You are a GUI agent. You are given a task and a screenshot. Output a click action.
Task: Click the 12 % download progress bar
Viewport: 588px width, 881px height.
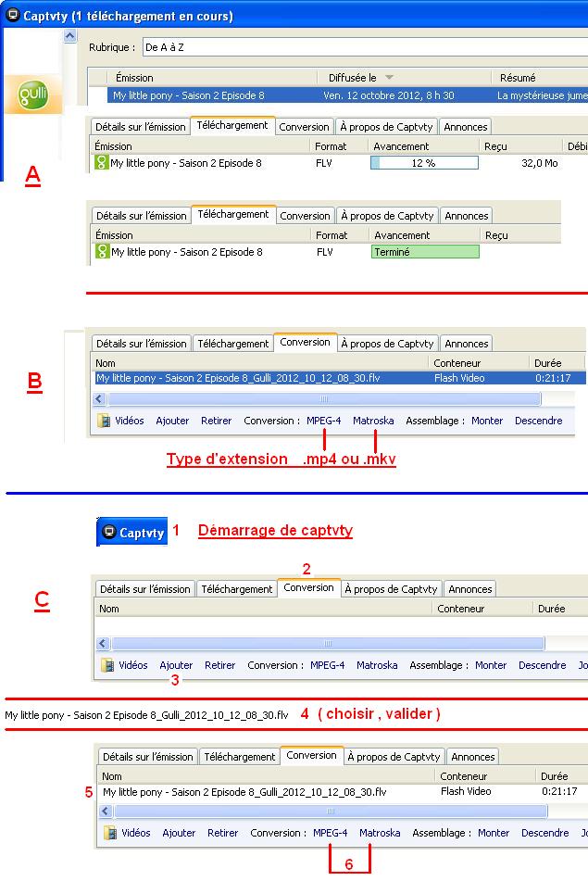pyautogui.click(x=424, y=163)
